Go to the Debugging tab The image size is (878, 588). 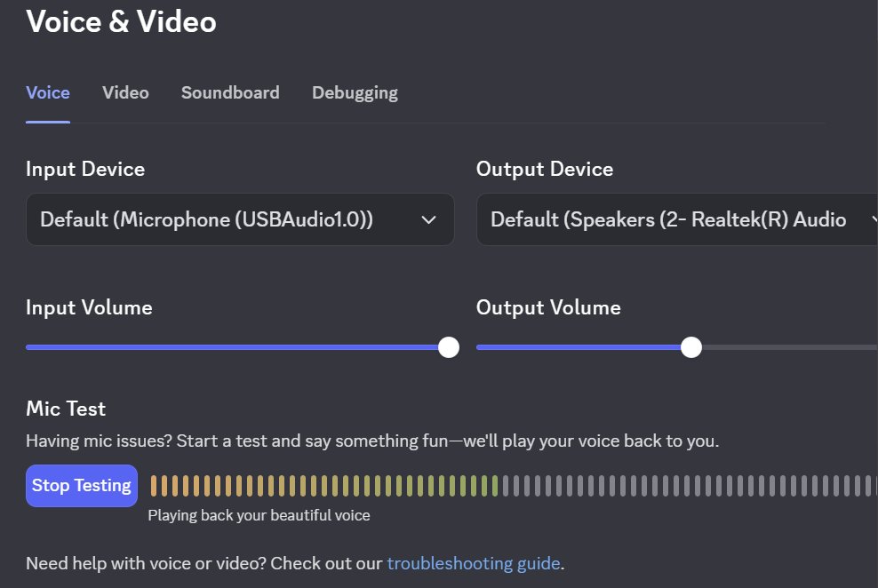355,93
